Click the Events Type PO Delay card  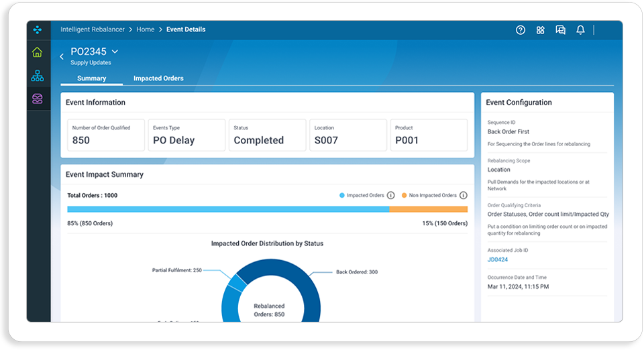coord(186,135)
